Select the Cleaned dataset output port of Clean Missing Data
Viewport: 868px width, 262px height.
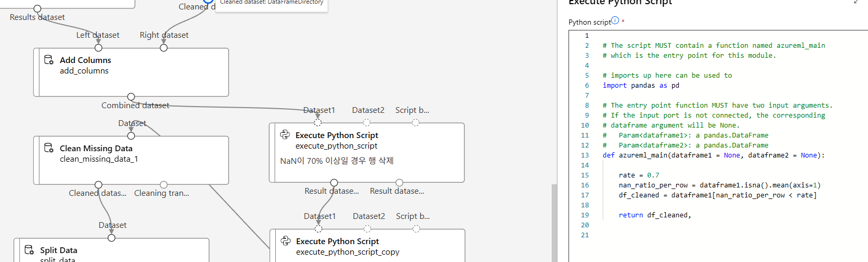(98, 185)
